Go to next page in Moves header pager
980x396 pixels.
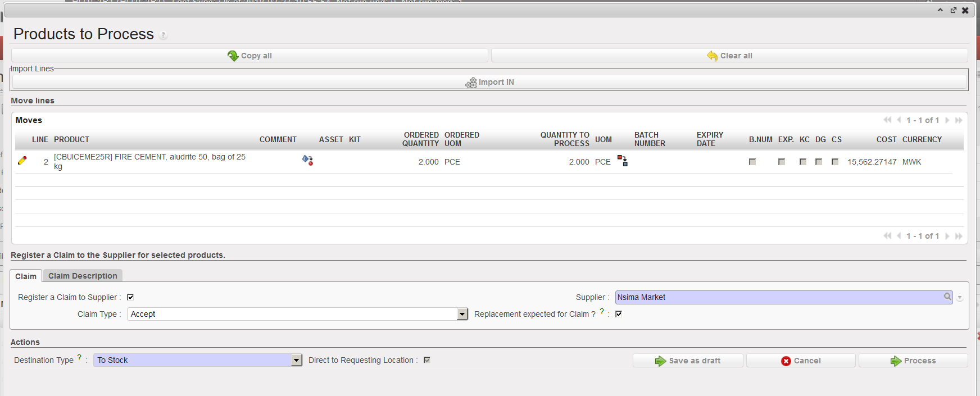[947, 120]
